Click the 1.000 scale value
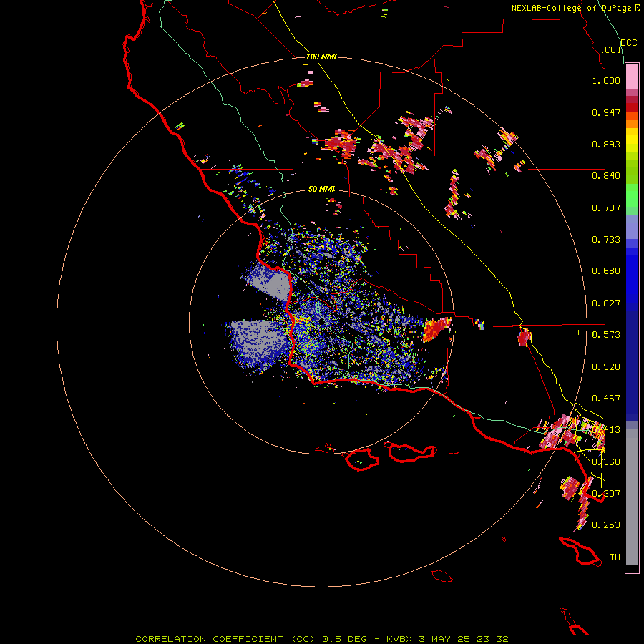The height and width of the screenshot is (644, 644). 606,80
